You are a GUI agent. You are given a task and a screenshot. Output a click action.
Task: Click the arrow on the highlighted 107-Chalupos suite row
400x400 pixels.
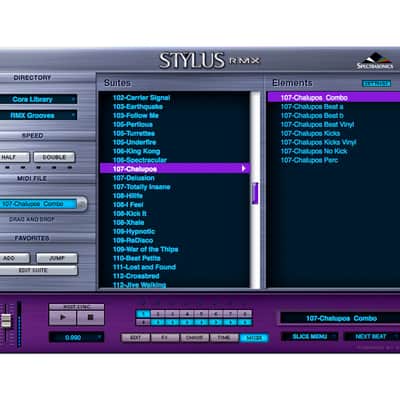click(244, 169)
